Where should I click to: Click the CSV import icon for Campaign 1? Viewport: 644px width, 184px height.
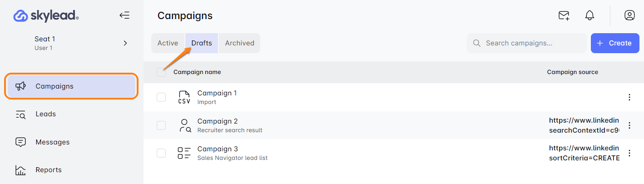[184, 97]
